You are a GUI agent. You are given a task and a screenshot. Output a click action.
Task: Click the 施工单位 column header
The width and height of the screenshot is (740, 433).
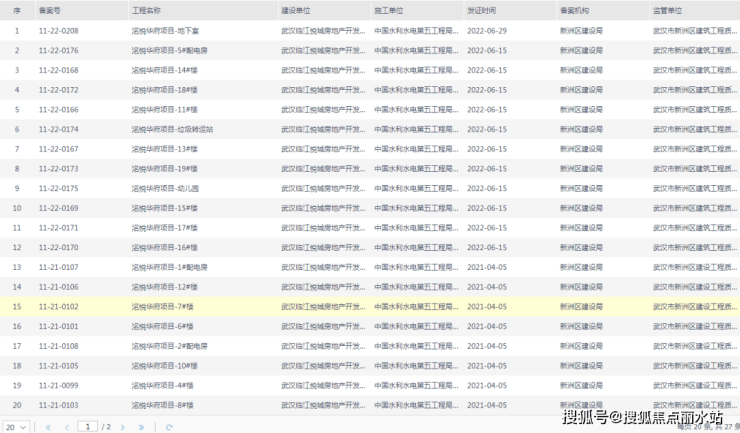pos(389,10)
